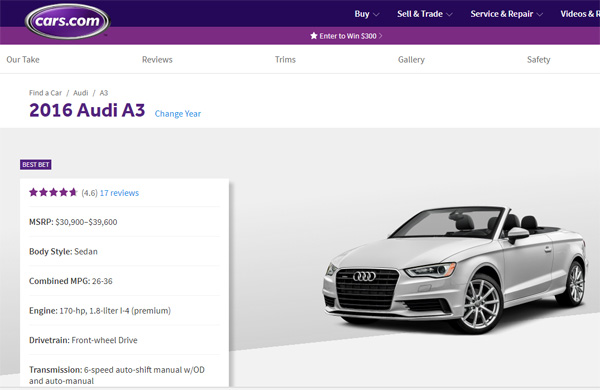Open the Videos & R... menu item

[x=580, y=14]
